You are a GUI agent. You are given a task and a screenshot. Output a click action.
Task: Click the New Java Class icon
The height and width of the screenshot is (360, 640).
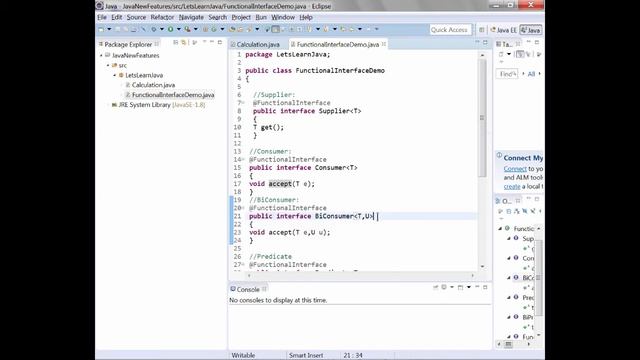coord(214,29)
